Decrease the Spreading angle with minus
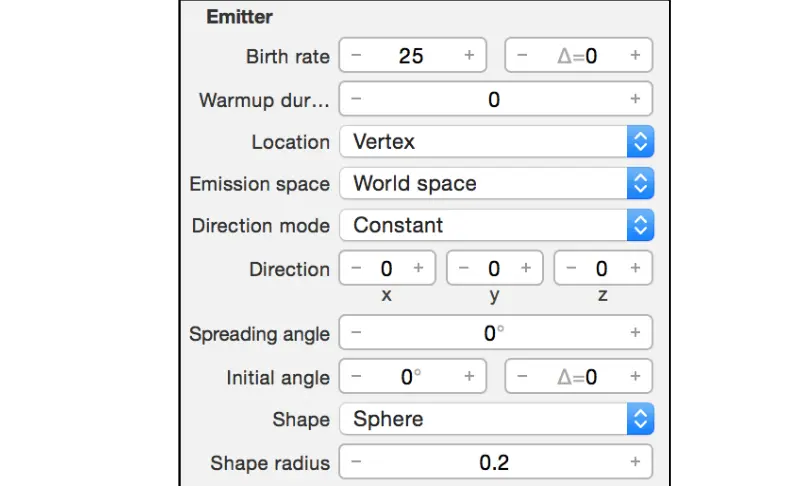The image size is (812, 486). [x=357, y=333]
